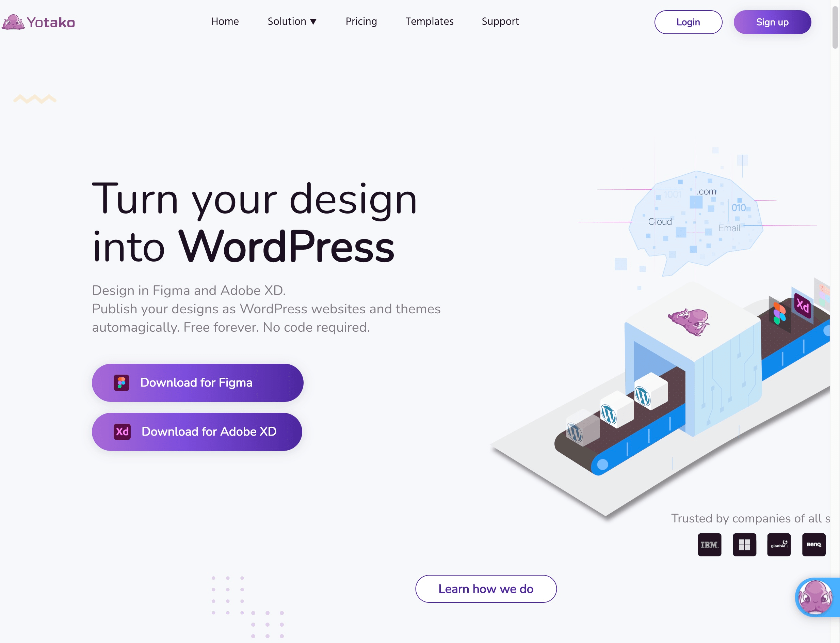Click the Learn how we do button

[486, 589]
